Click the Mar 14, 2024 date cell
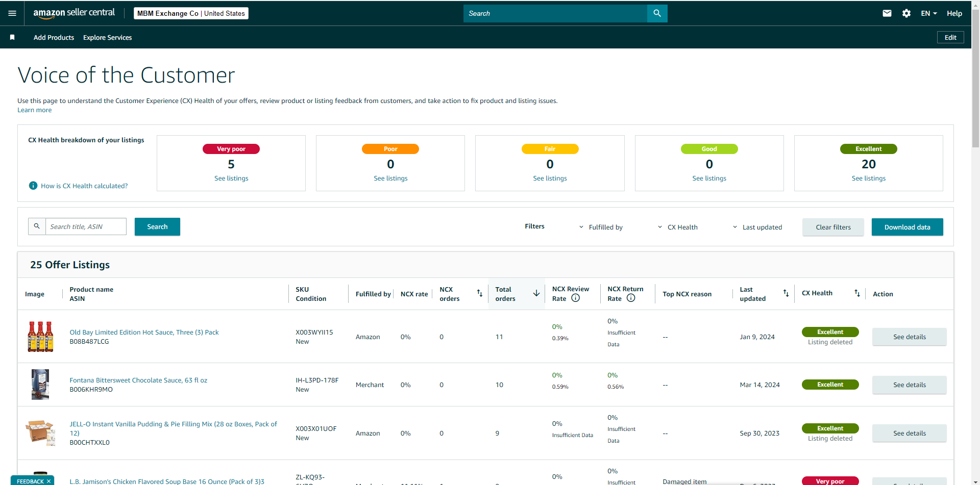 tap(759, 385)
